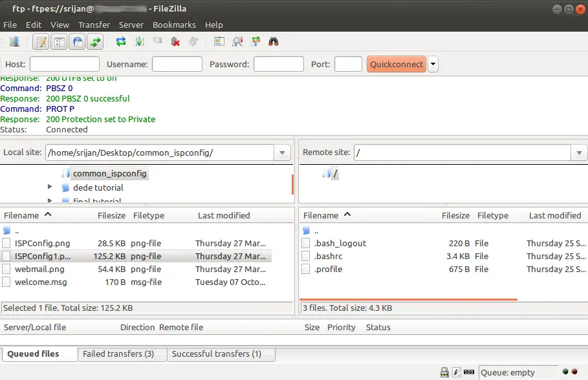Click into the Password input field
Viewport: 588px width, 380px height.
pyautogui.click(x=279, y=64)
